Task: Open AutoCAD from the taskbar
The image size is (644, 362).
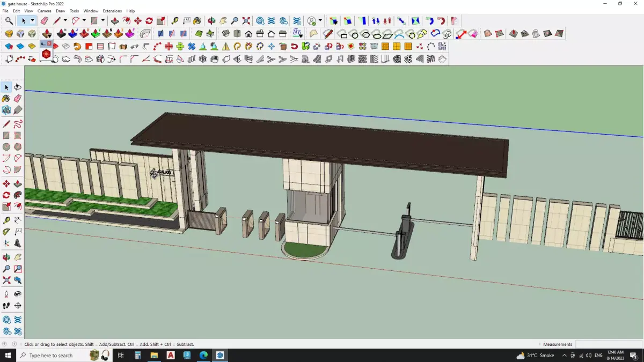Action: (171, 355)
